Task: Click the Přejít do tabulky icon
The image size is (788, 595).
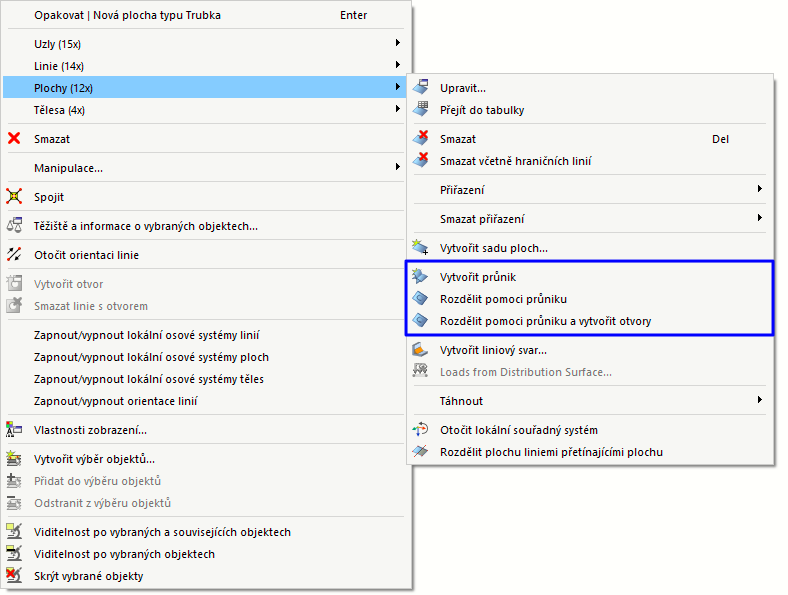Action: tap(421, 110)
